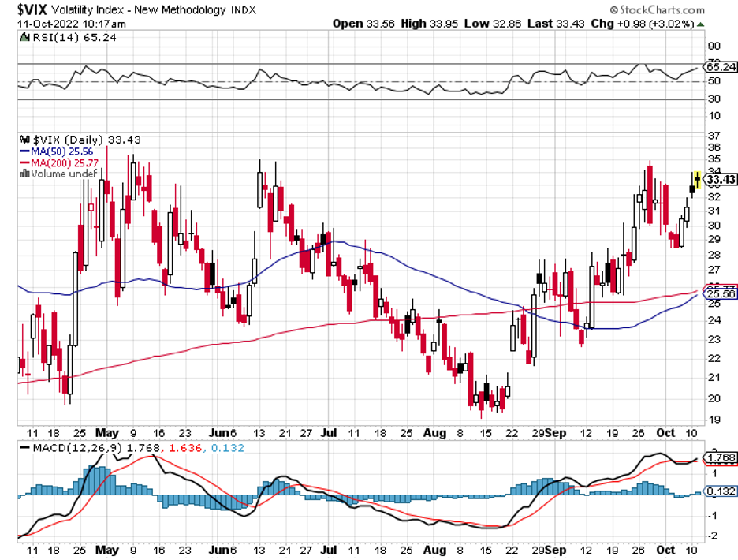The width and height of the screenshot is (738, 560).
Task: Click the 65.24 RSI value tag
Action: (x=721, y=67)
